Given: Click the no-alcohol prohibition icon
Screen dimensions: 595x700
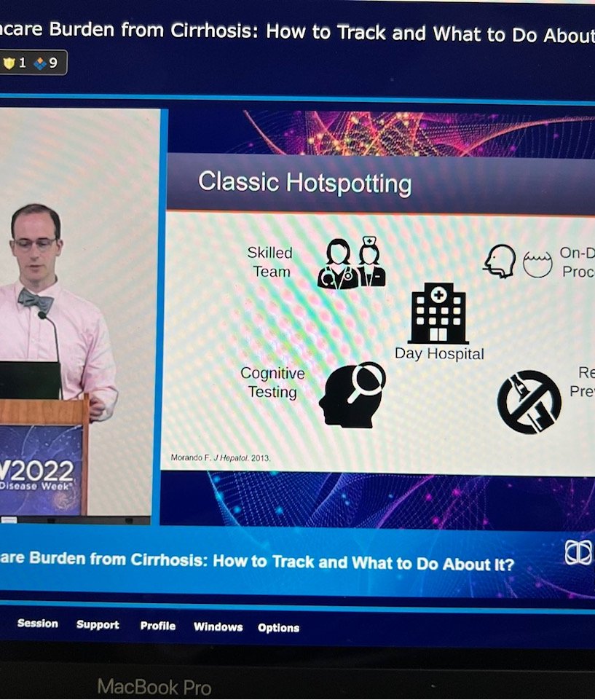Looking at the screenshot, I should [529, 402].
